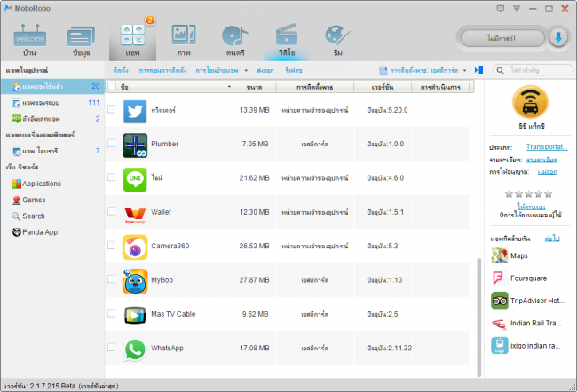
Task: Click the Mas TV Cable app icon
Action: pyautogui.click(x=135, y=315)
